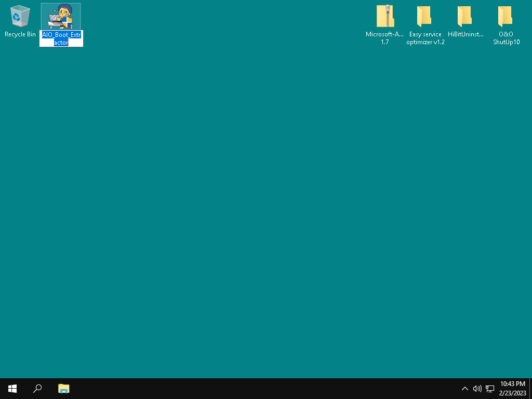Open the volume speaker control in tray
This screenshot has height=399, width=532.
477,389
